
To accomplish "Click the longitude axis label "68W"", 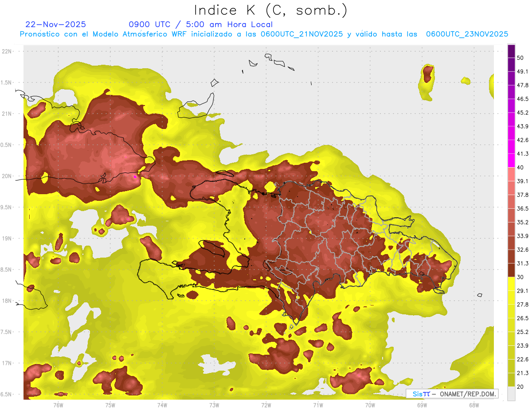I will (474, 405).
